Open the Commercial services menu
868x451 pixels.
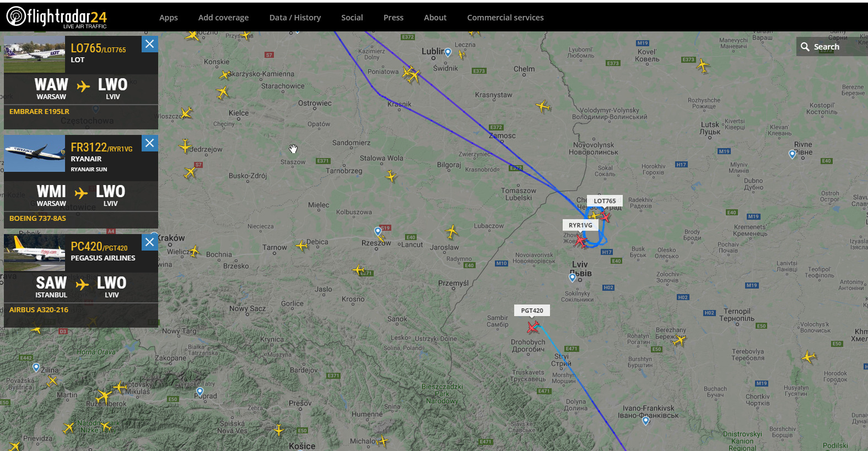pyautogui.click(x=505, y=18)
